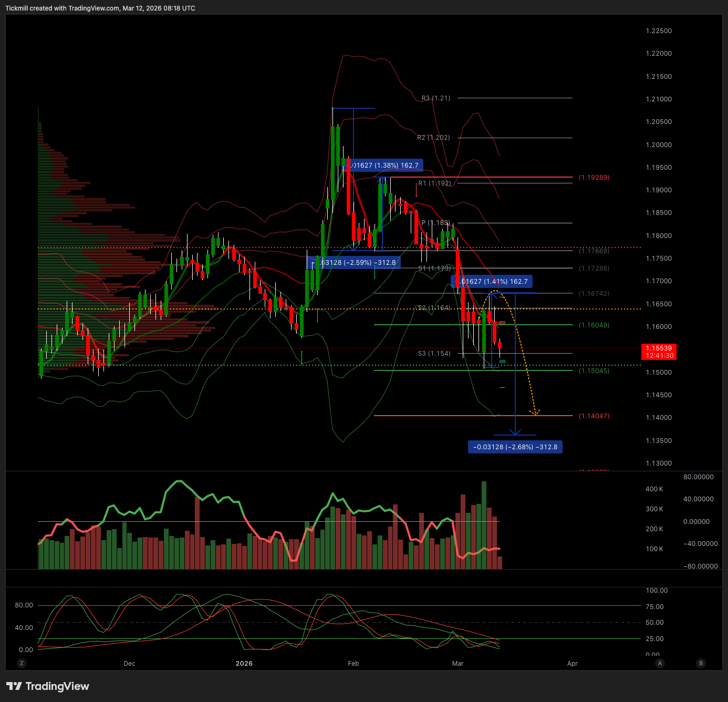The height and width of the screenshot is (702, 728).
Task: Select the R3 (1.21) pivot label
Action: coord(435,98)
